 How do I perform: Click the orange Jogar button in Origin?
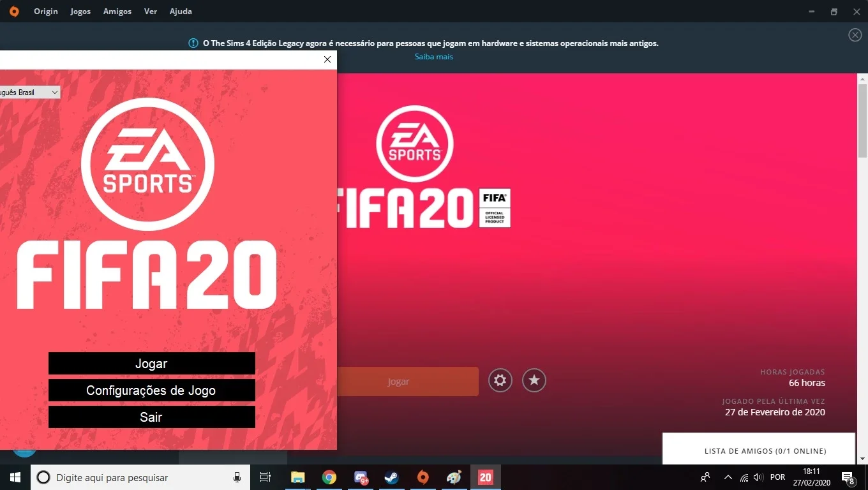pos(408,382)
